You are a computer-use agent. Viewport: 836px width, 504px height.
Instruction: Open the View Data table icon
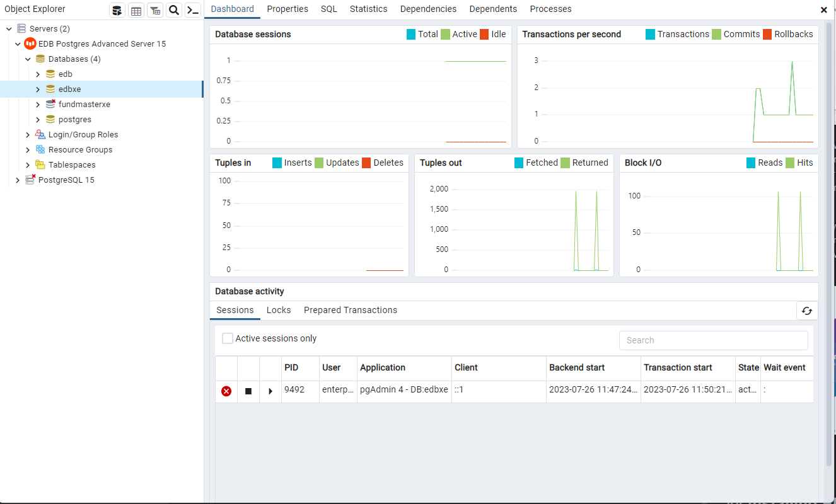136,10
